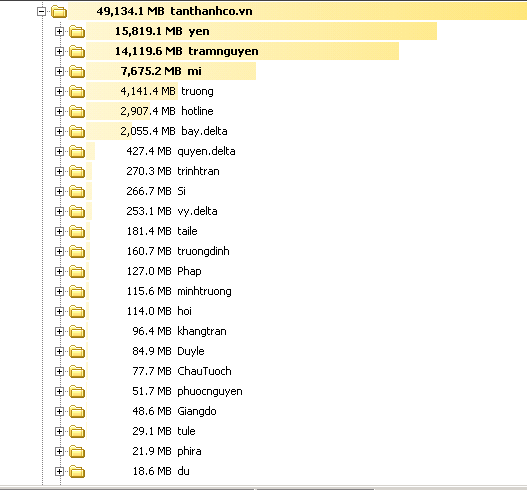Viewport: 527px width, 490px height.
Task: Select the 15,819.1 MB yen size bar
Action: 261,31
